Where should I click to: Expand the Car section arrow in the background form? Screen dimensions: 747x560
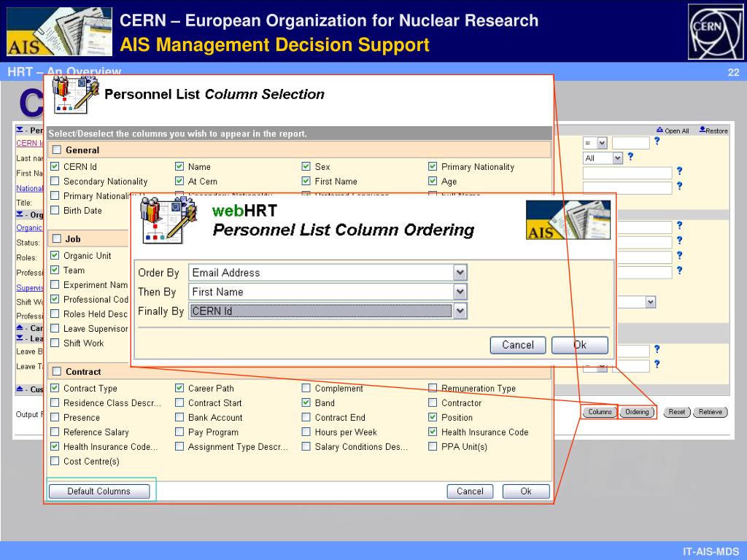point(20,327)
